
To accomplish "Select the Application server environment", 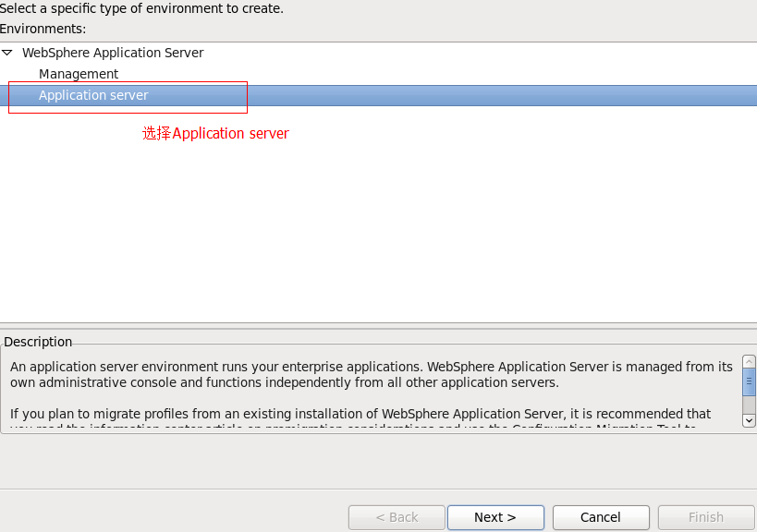I will [x=93, y=95].
